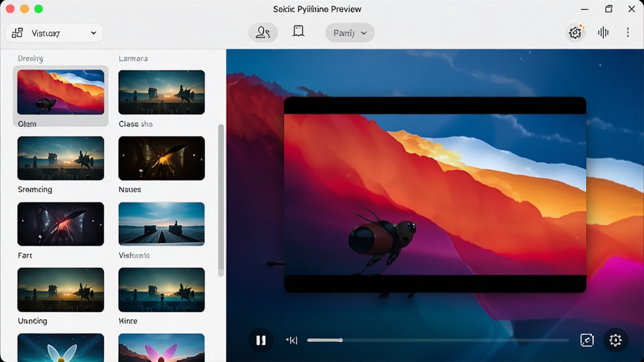Select the Kince thumbnail
Screen dimensions: 644x362
pos(162,290)
